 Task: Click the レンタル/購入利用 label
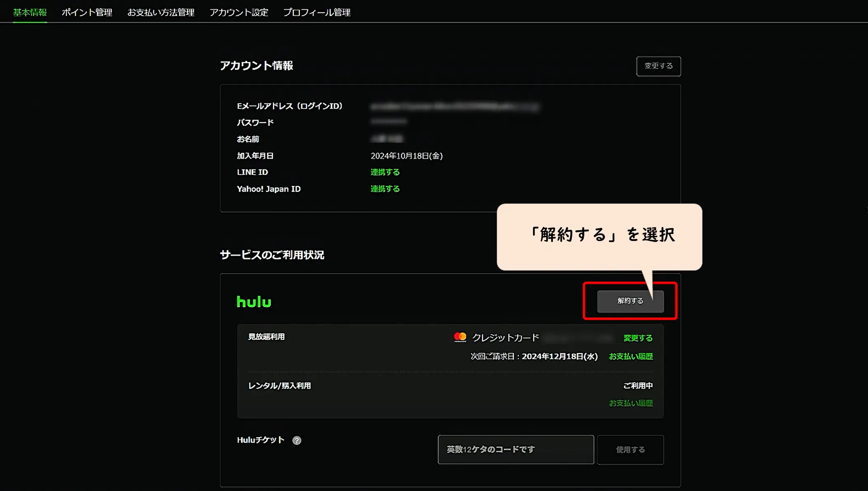tap(279, 385)
